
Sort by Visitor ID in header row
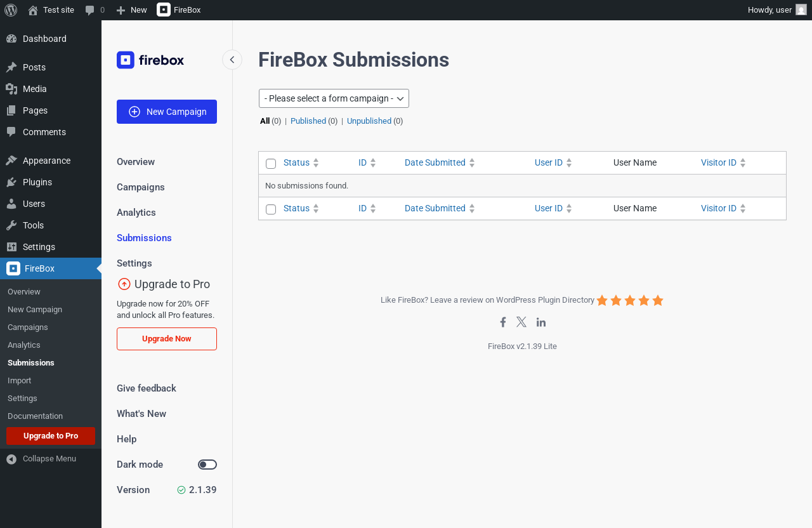point(724,162)
